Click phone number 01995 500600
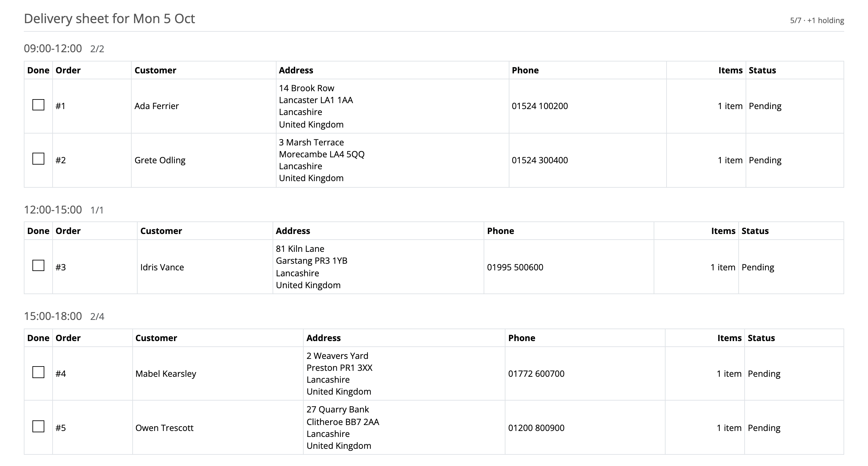 tap(515, 267)
